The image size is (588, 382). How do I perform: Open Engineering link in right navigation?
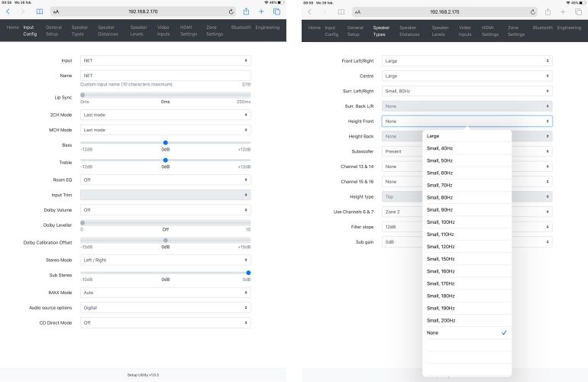(x=569, y=28)
